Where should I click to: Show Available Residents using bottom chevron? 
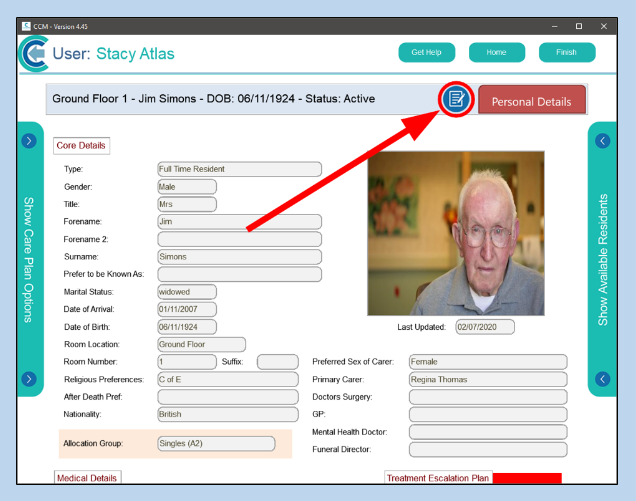pyautogui.click(x=602, y=379)
